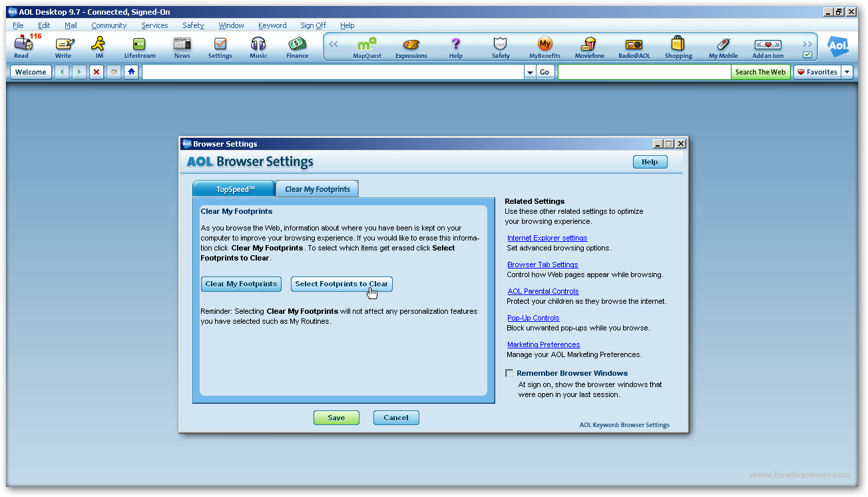
Task: Open Pop-Up Controls link
Action: pyautogui.click(x=533, y=318)
